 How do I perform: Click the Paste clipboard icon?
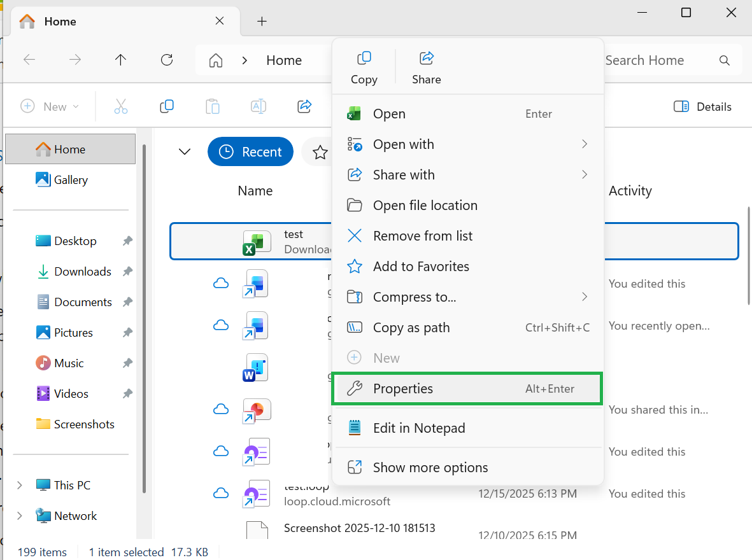coord(213,106)
